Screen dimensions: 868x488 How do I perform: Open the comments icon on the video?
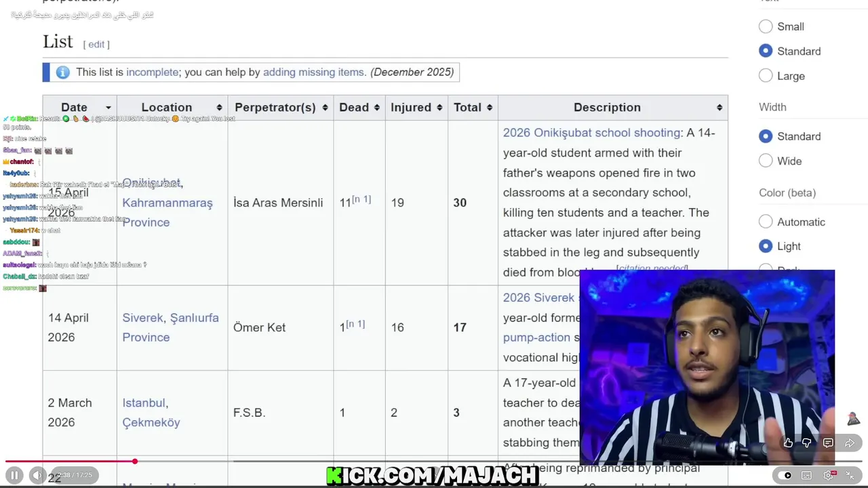coord(828,443)
